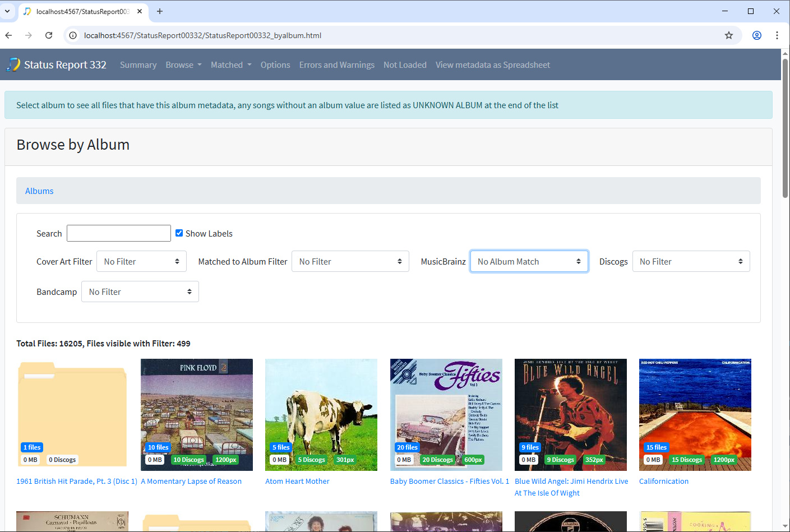Viewport: 790px width, 532px height.
Task: Open the Californication album link
Action: (664, 481)
